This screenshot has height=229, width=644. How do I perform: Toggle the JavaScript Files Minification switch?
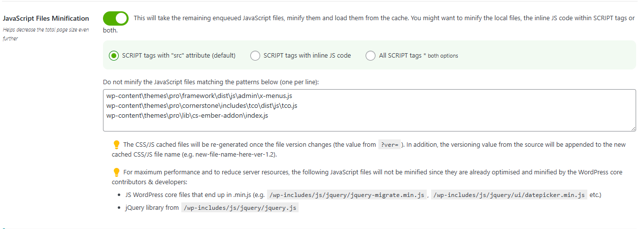pyautogui.click(x=115, y=19)
